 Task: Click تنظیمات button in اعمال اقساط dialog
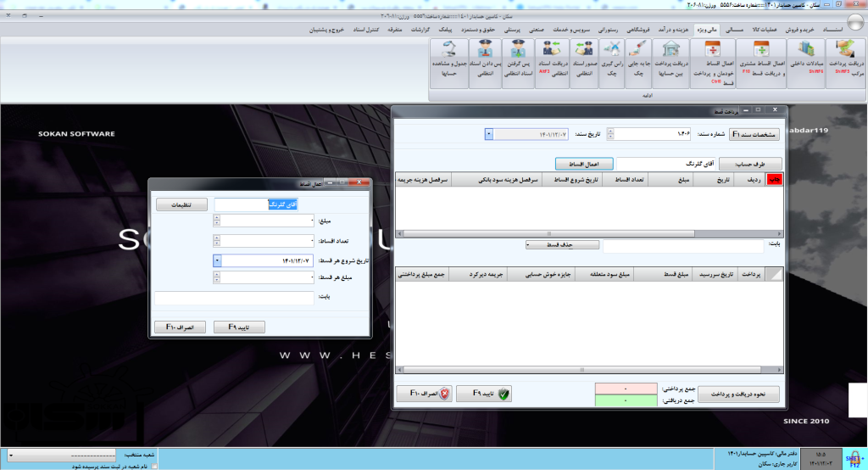[x=181, y=204]
